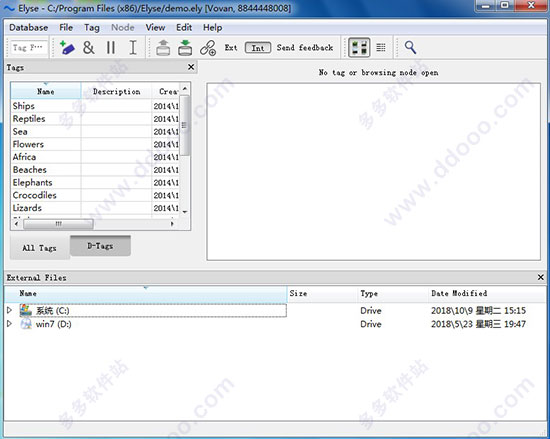550x439 pixels.
Task: Click Send feedback button
Action: 305,48
